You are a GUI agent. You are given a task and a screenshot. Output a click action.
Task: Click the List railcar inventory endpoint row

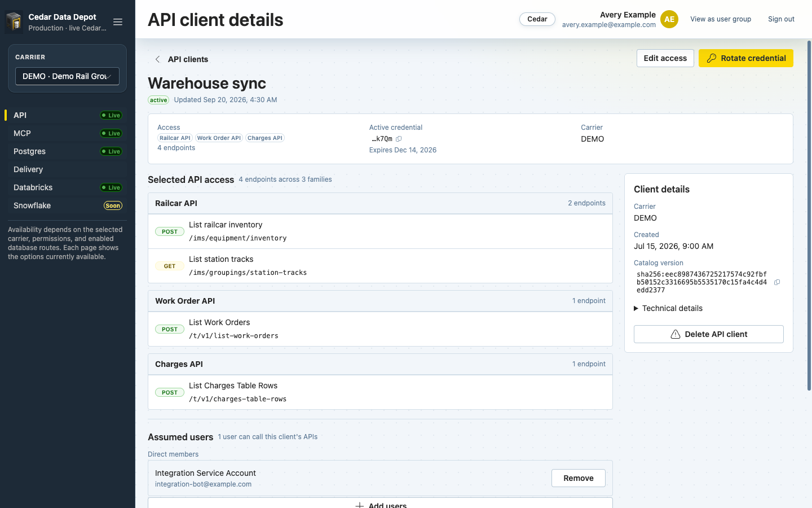pos(380,231)
